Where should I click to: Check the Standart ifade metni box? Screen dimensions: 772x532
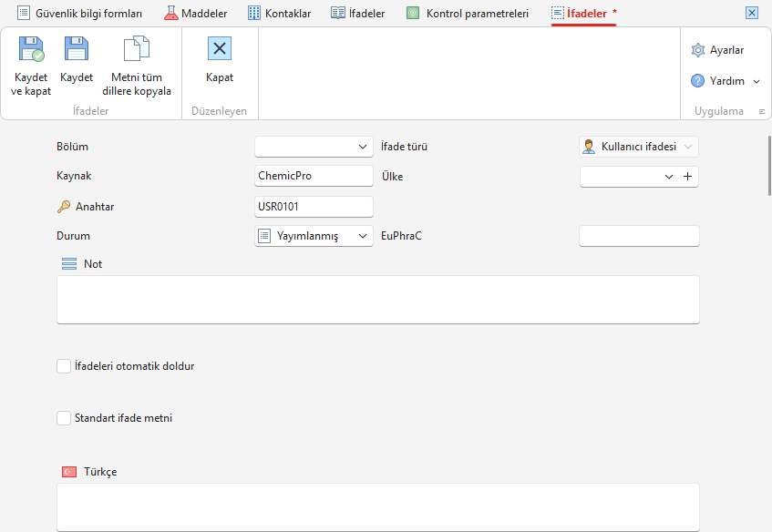(64, 418)
